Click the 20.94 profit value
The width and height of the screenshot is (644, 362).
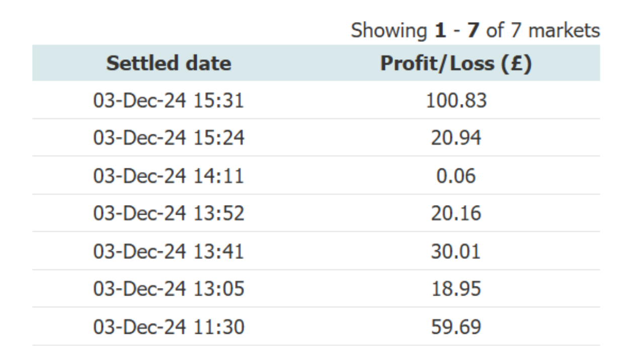coord(456,138)
